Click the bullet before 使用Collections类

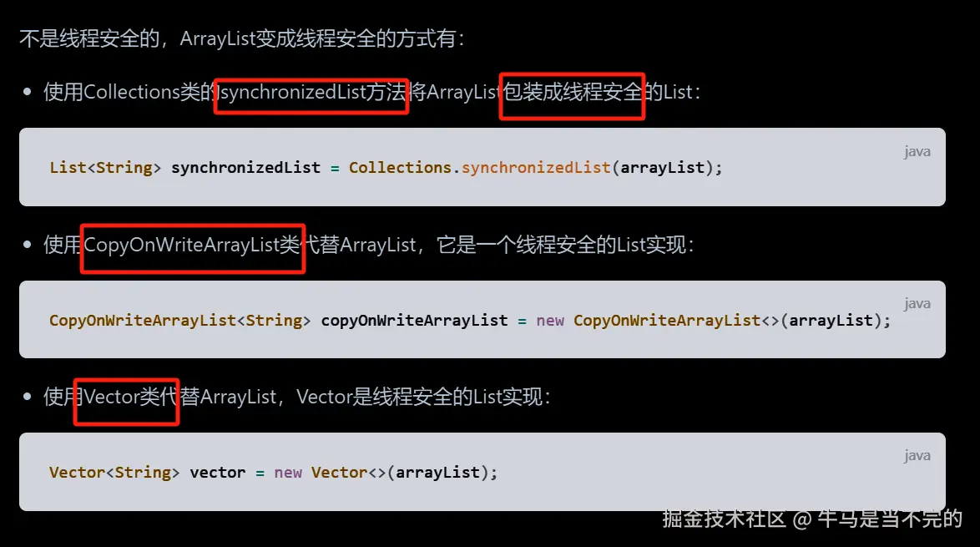click(27, 92)
